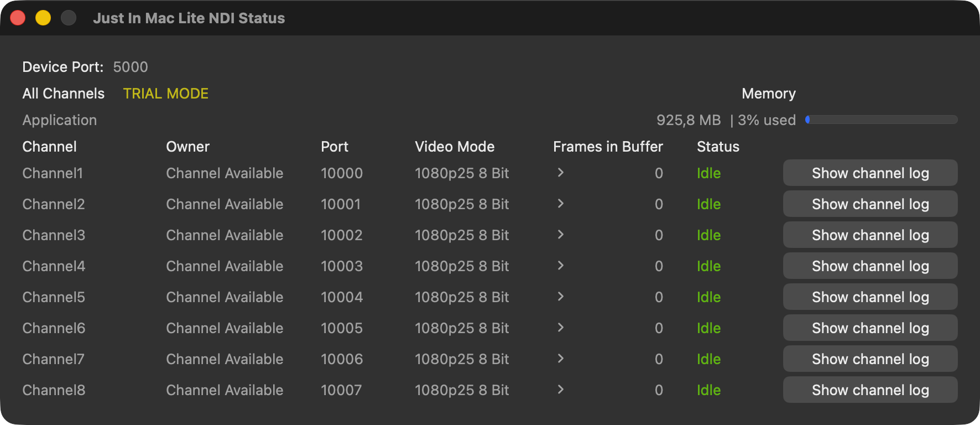Viewport: 980px width, 425px height.
Task: Show channel log for Channel2
Action: [x=870, y=204]
